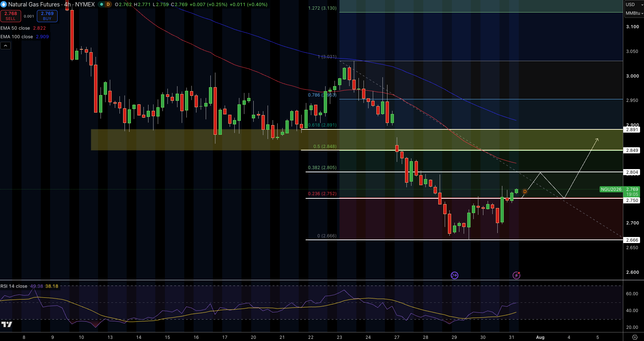Viewport: 644px width, 341px height.
Task: Open the USD currency dropdown
Action: (x=634, y=5)
